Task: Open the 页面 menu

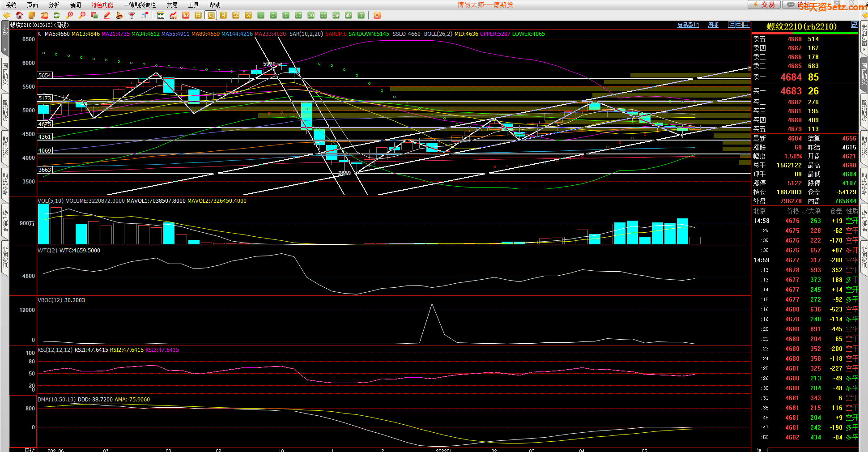Action: click(33, 5)
